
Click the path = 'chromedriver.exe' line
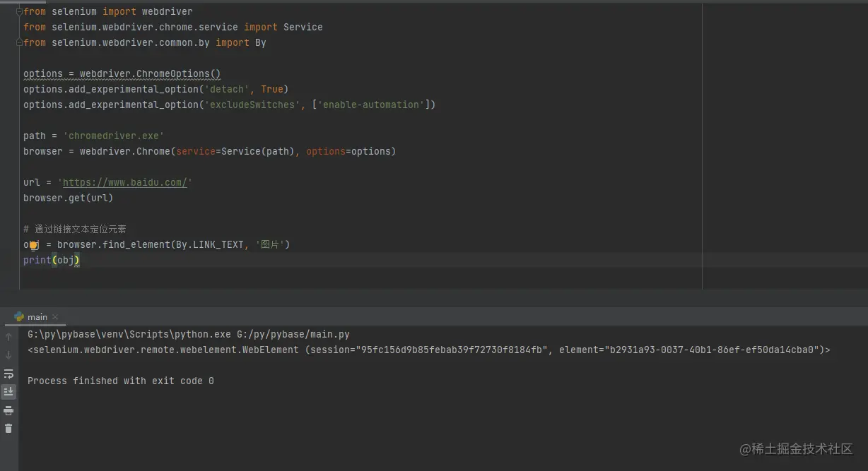point(94,136)
